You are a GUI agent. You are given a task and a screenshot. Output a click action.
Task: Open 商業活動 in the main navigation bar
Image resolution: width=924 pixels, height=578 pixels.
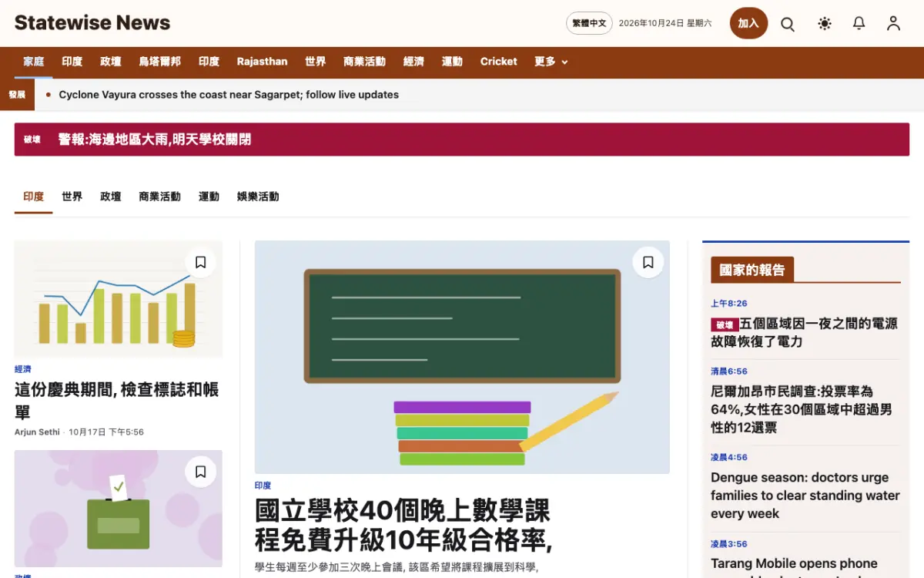(x=364, y=62)
